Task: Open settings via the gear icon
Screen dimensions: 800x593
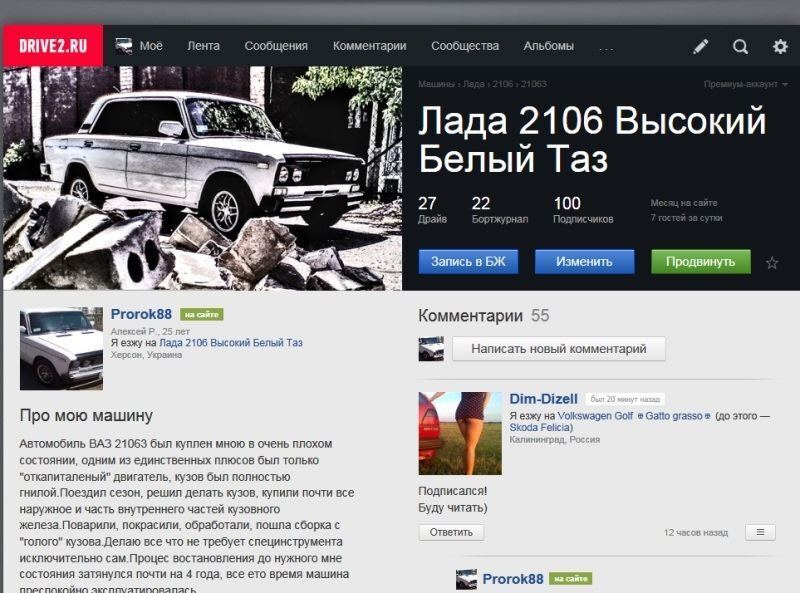Action: [x=780, y=46]
